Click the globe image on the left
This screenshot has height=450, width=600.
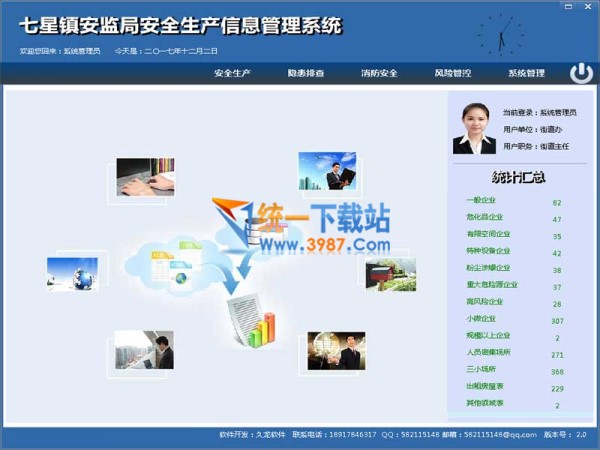[x=72, y=274]
